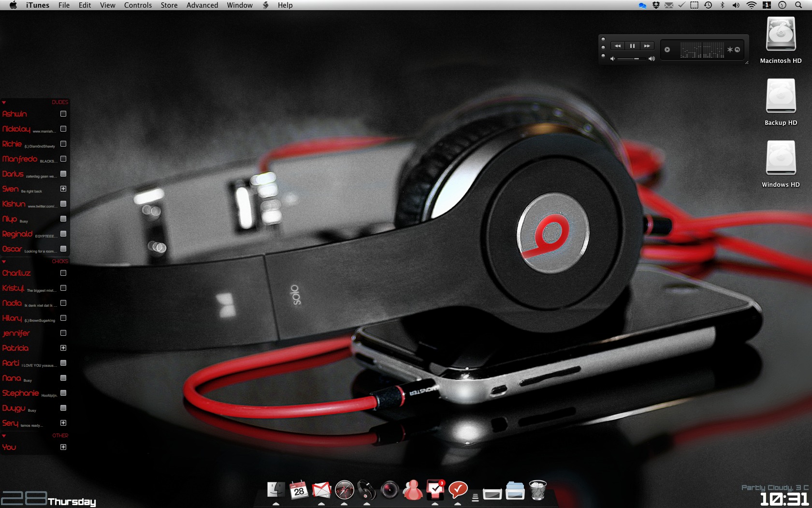Select contact Kishun in buddy list

[x=14, y=204]
